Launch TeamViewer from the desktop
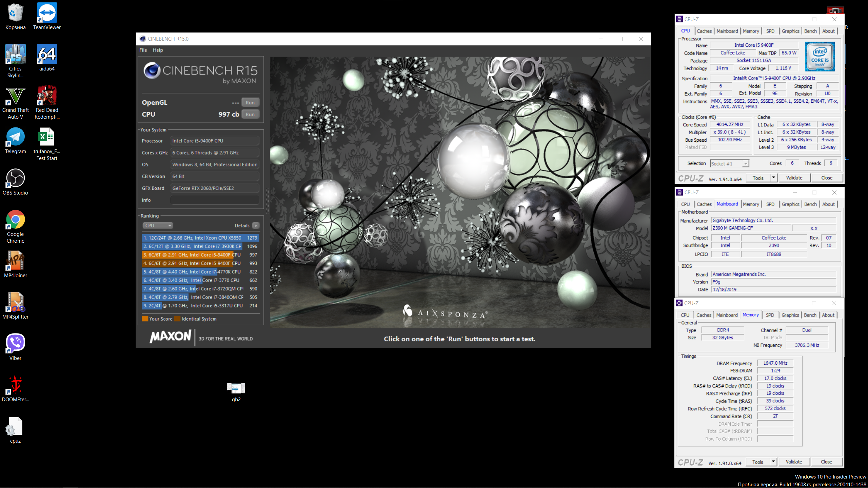The image size is (868, 488). [47, 17]
